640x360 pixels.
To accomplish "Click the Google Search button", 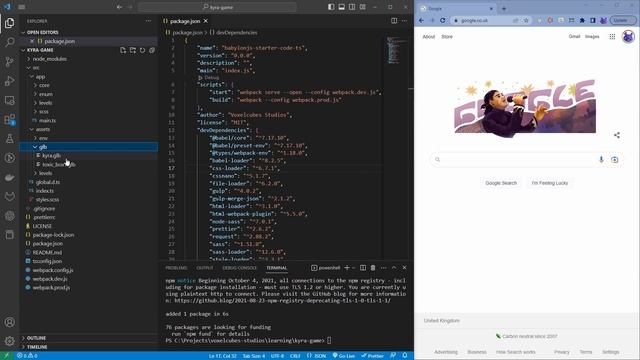I will [501, 183].
